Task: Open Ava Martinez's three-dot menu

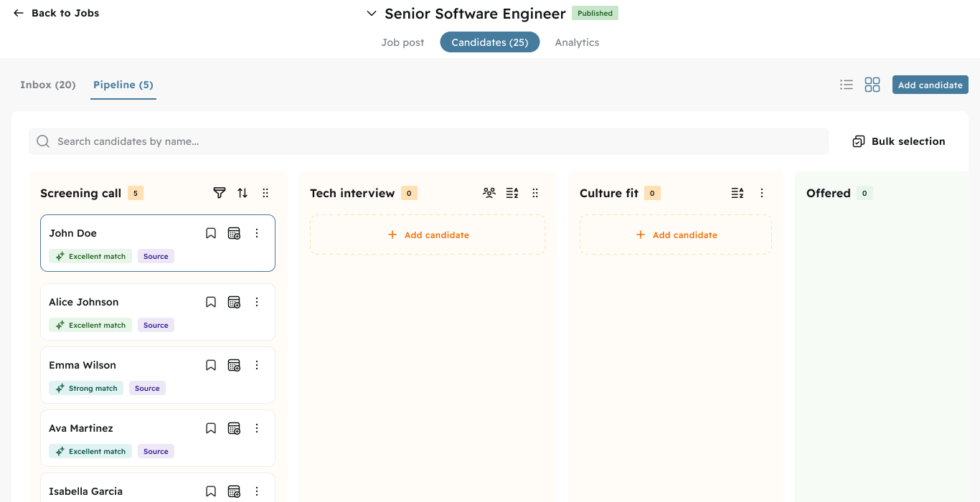Action: coord(257,428)
